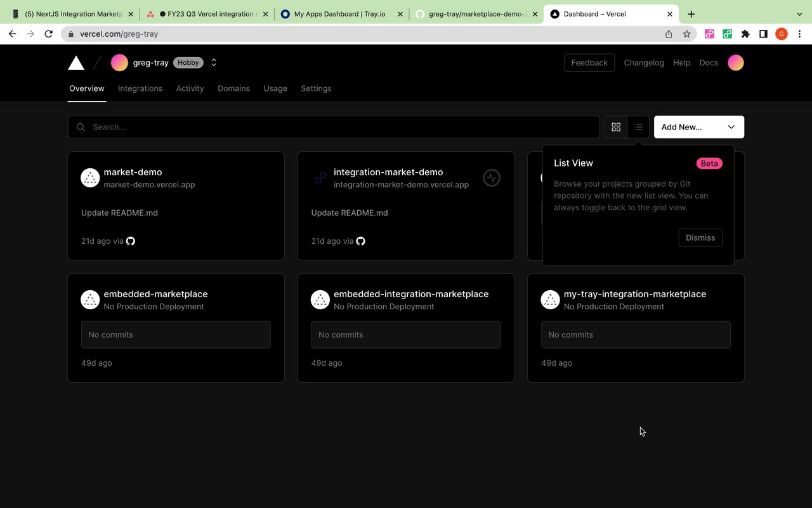Click the market-demo project icon
The width and height of the screenshot is (812, 508).
tap(90, 178)
